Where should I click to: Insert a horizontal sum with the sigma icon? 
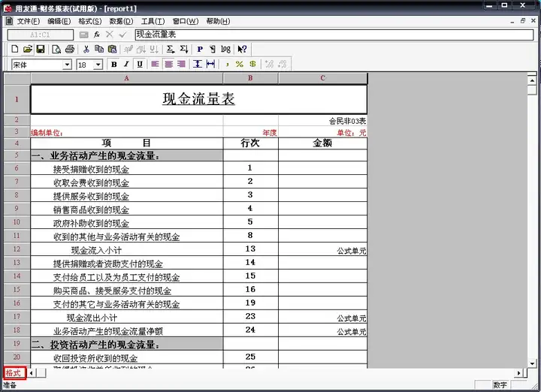point(170,50)
